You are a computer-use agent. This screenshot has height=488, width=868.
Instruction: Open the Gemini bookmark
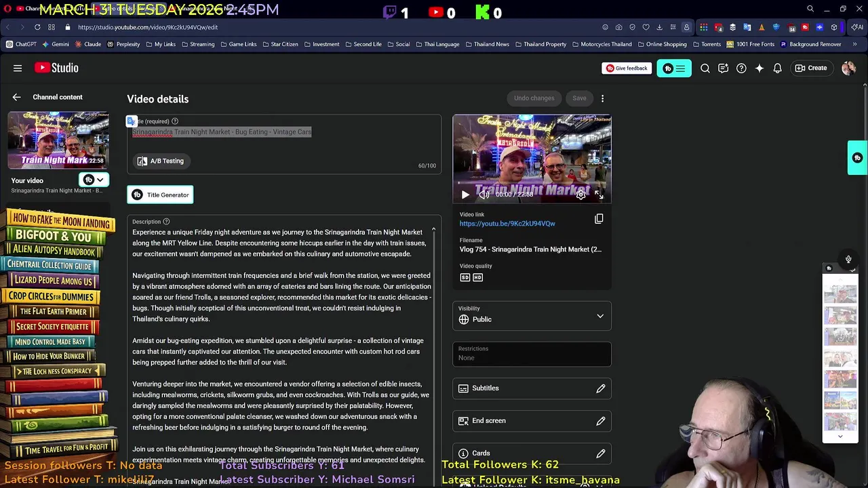tap(56, 44)
